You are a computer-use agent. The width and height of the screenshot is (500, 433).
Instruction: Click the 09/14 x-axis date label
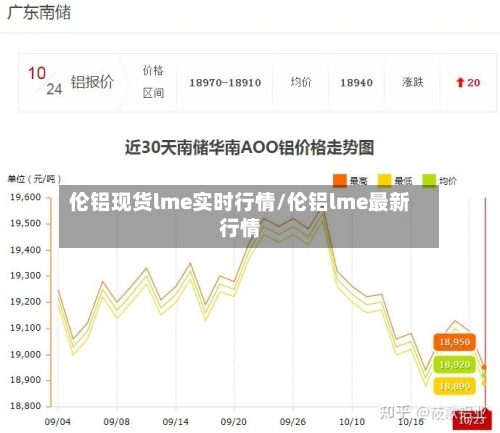[x=175, y=422]
